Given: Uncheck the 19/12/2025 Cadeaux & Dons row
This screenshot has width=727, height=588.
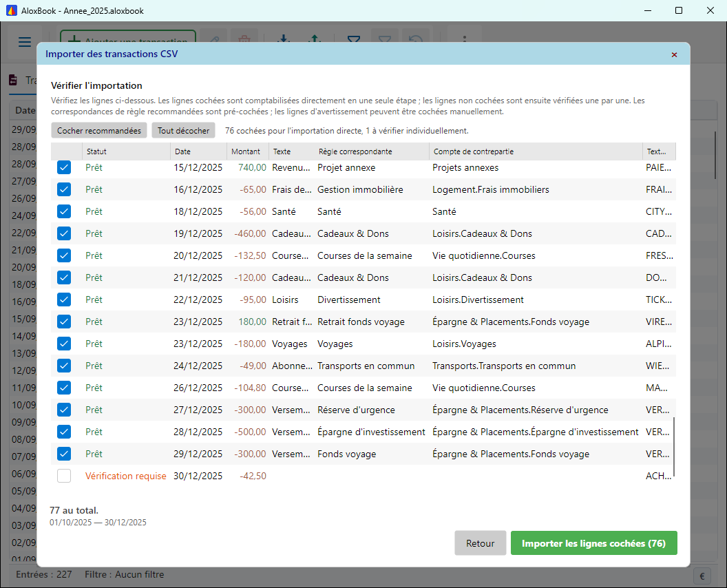Looking at the screenshot, I should (x=64, y=233).
